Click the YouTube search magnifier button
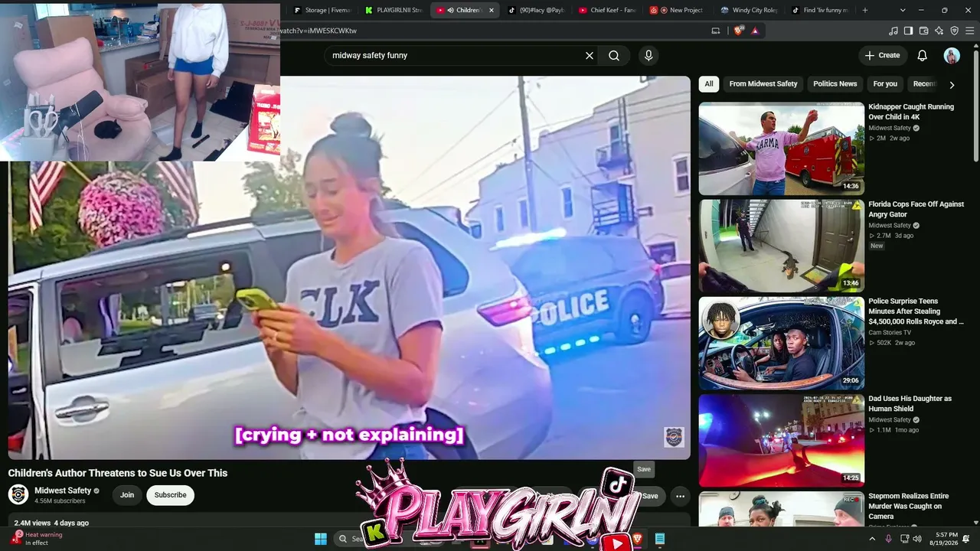The width and height of the screenshot is (980, 551). coord(614,56)
